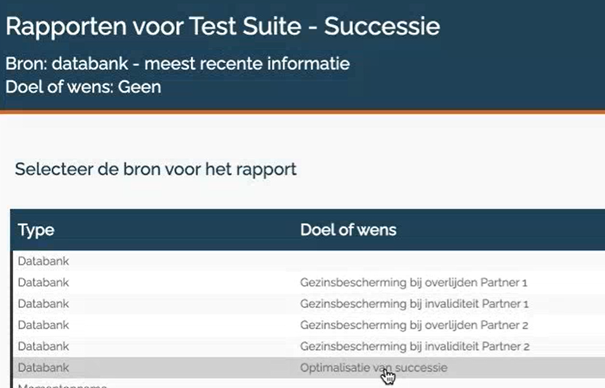This screenshot has height=388, width=605.
Task: Select the Optimalisatie van successie row
Action: (x=309, y=368)
